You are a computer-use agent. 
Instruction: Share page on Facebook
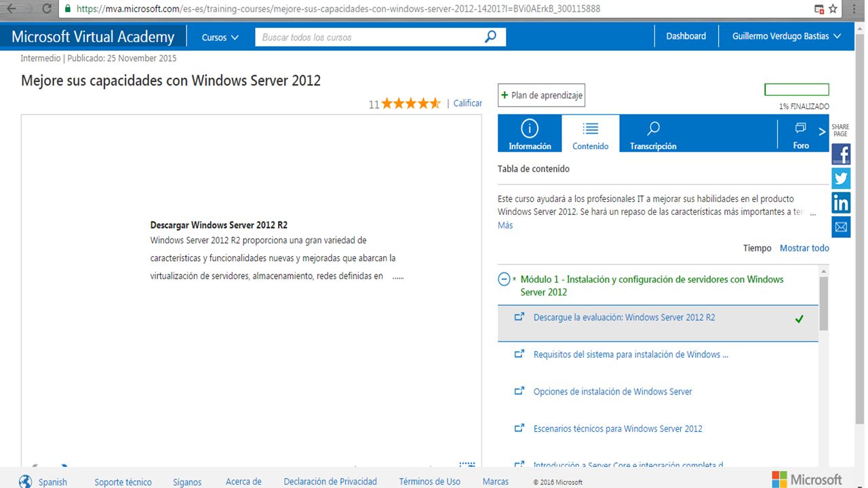pyautogui.click(x=841, y=155)
